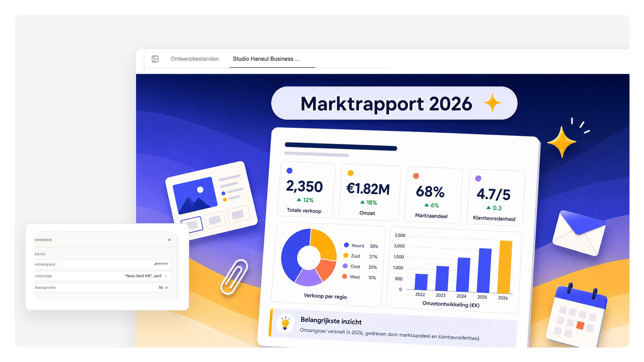
Task: Click the 4.7/5 Klanttevredenheid value
Action: pos(493,194)
